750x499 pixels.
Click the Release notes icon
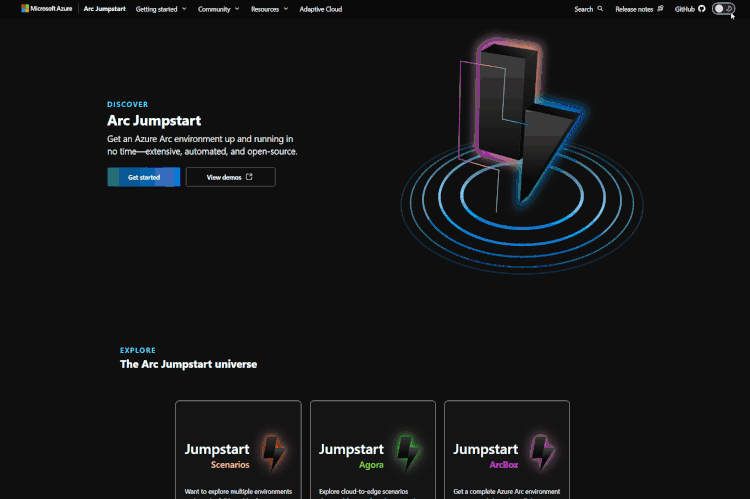[660, 9]
